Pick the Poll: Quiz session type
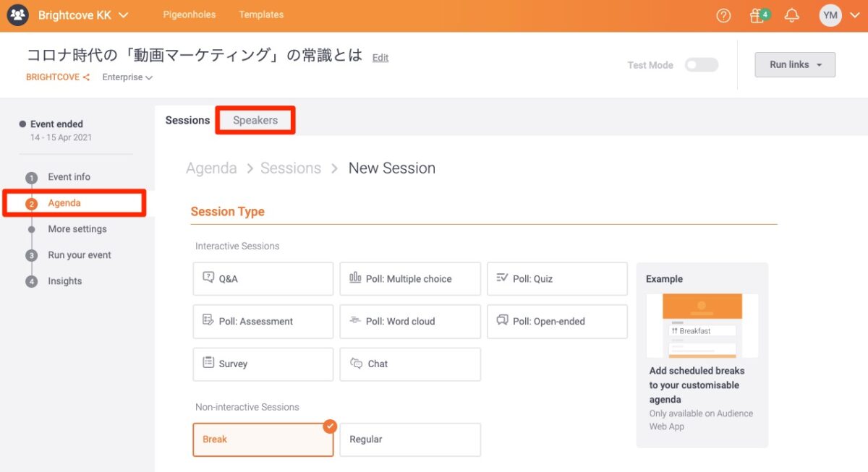 point(556,279)
